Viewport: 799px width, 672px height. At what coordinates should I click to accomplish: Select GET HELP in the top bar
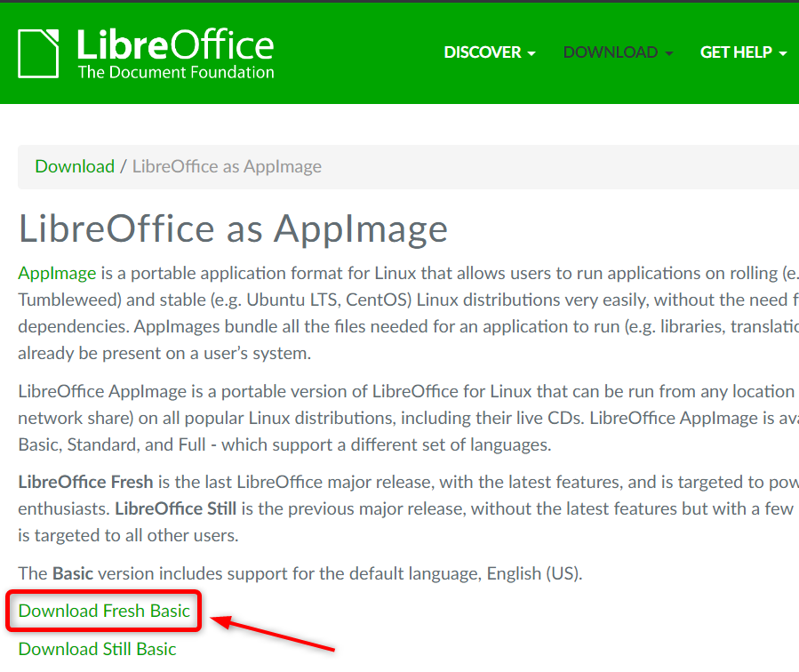tap(737, 52)
